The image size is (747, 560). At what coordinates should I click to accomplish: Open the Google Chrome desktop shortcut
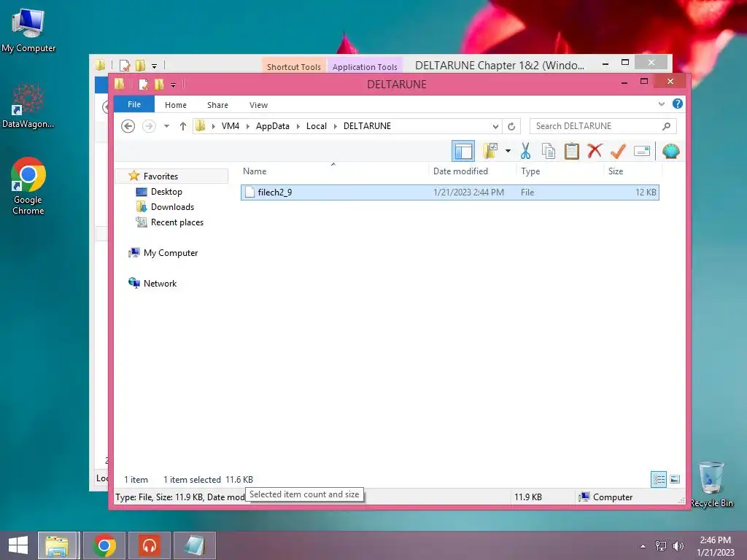point(28,186)
